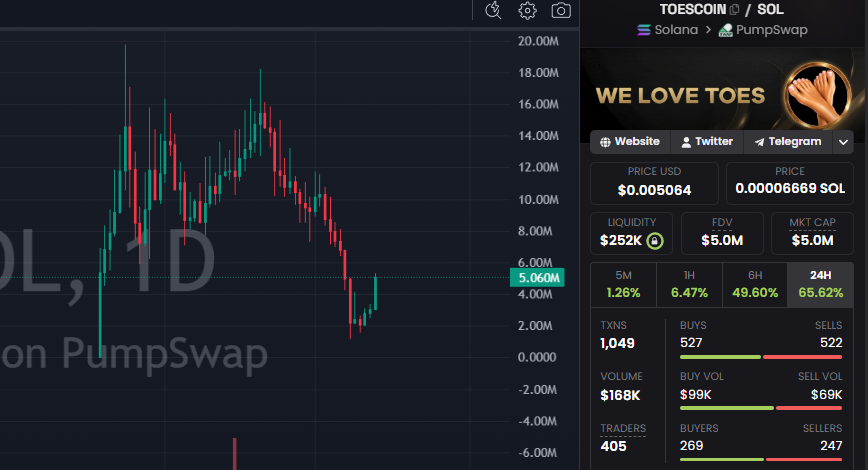Click the VOLUME $168K value
This screenshot has width=868, height=470.
(620, 395)
